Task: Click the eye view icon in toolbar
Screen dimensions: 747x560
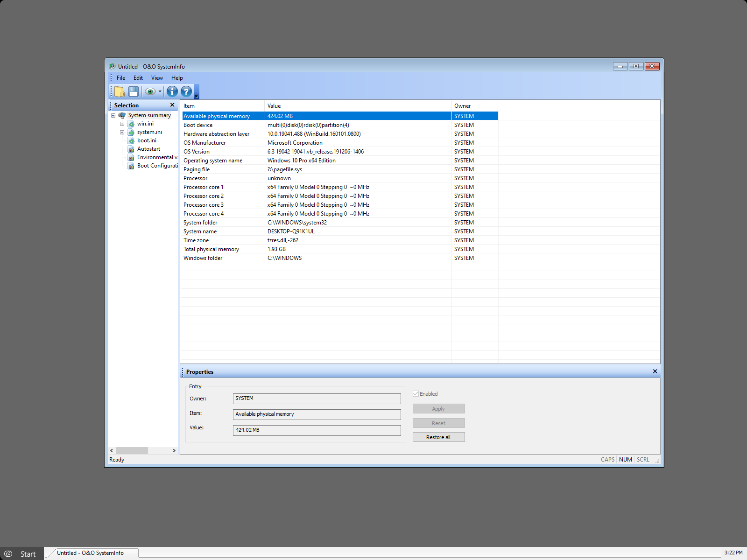Action: click(x=150, y=91)
